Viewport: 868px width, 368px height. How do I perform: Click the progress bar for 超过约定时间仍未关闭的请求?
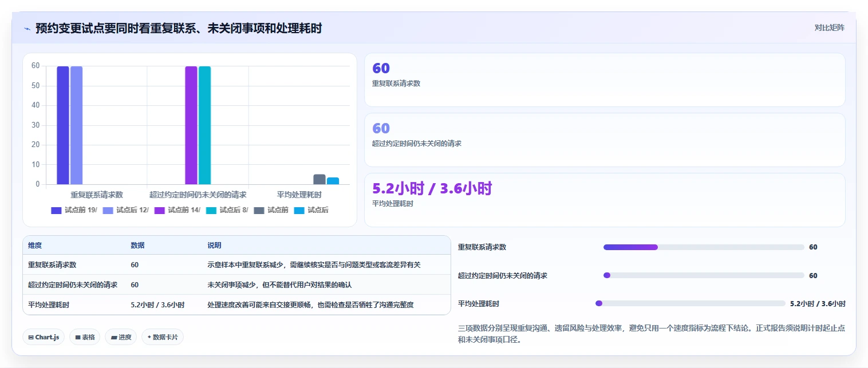704,275
